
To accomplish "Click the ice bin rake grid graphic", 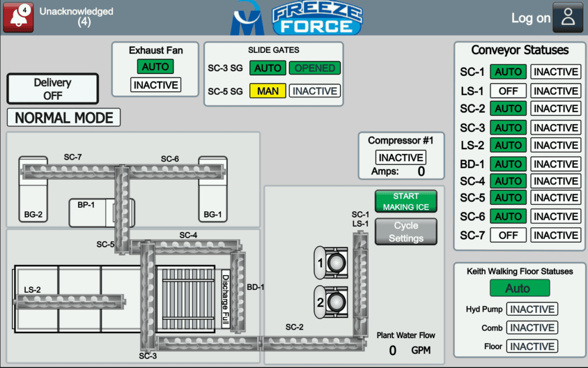I will [x=188, y=299].
